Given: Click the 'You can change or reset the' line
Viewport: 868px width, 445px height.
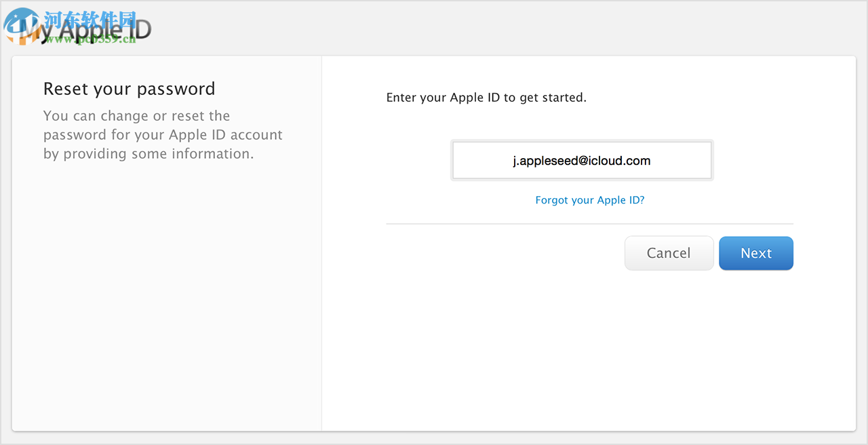Looking at the screenshot, I should pyautogui.click(x=136, y=116).
